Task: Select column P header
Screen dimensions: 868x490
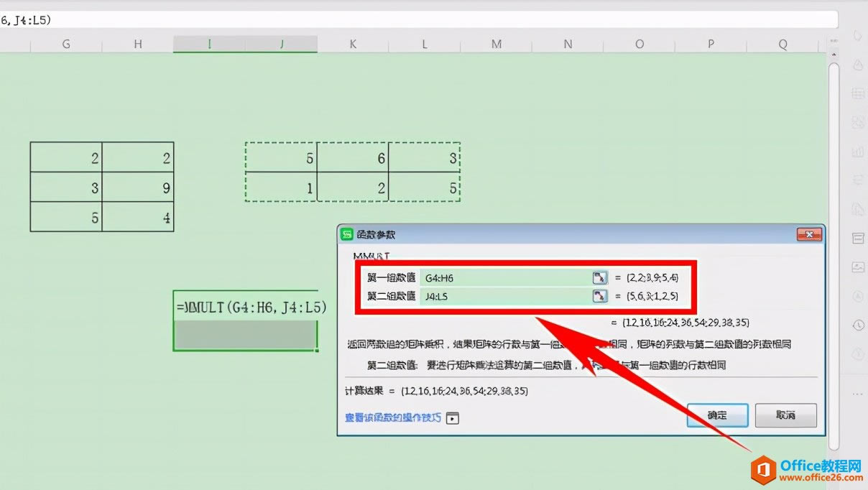Action: coord(711,45)
